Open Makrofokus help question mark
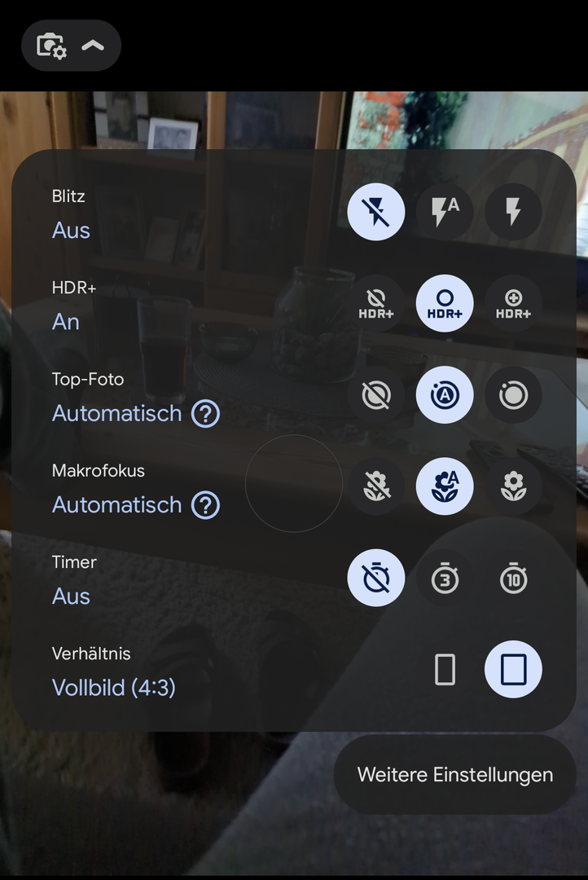 [205, 505]
